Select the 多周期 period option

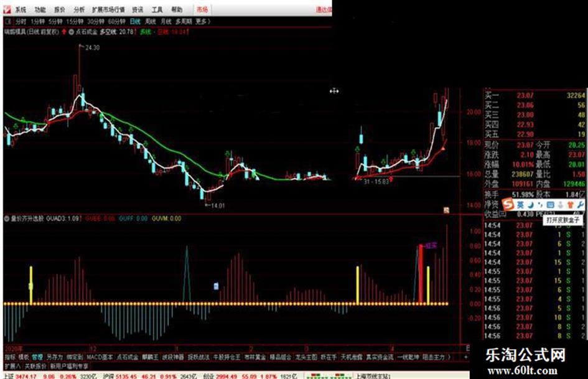point(184,22)
